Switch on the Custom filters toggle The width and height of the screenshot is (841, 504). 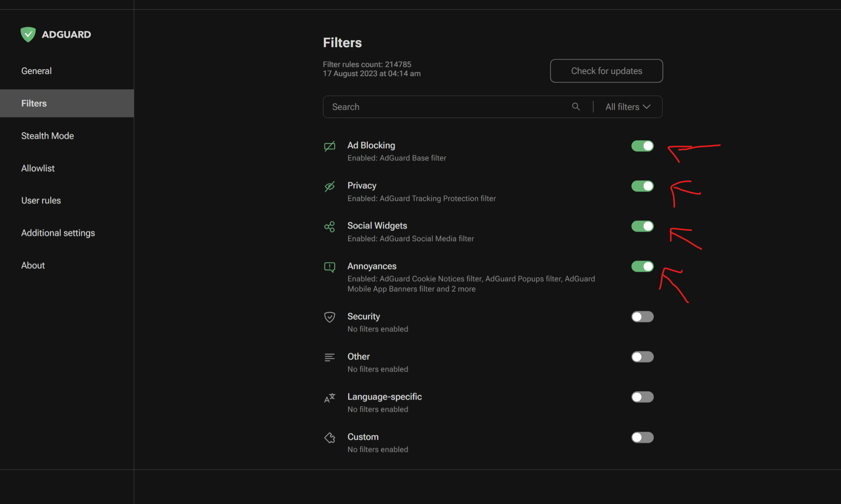642,438
